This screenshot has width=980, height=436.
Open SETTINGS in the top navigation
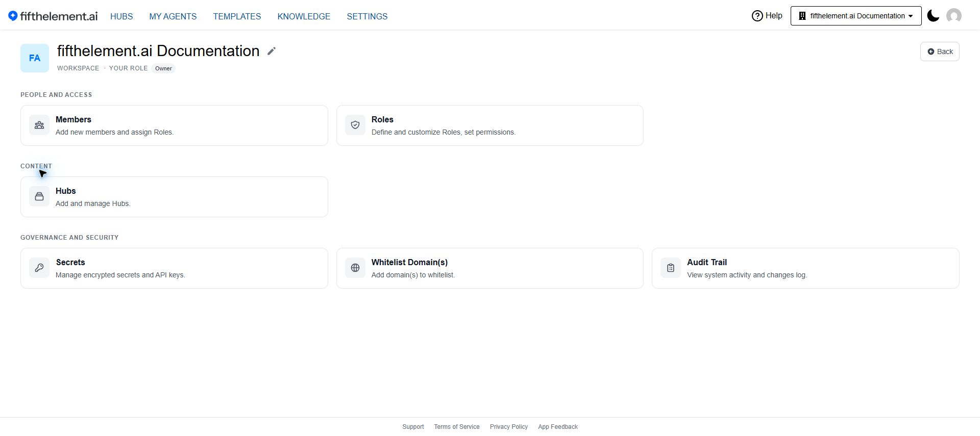[x=367, y=16]
